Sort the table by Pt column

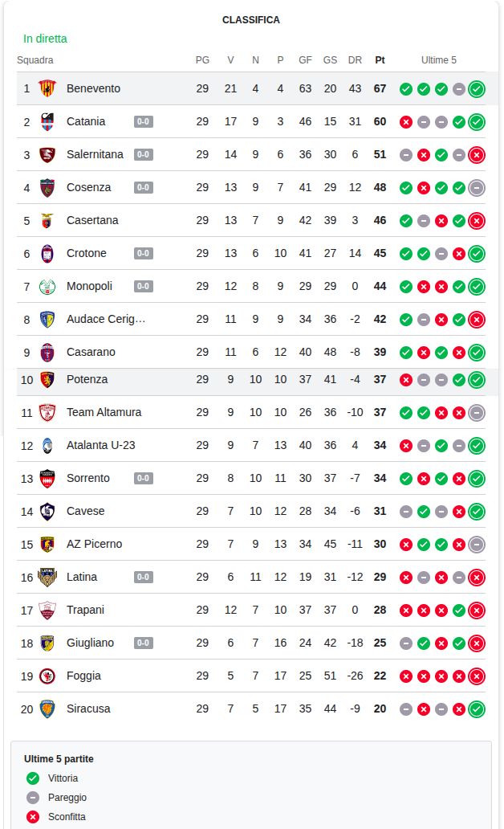380,60
